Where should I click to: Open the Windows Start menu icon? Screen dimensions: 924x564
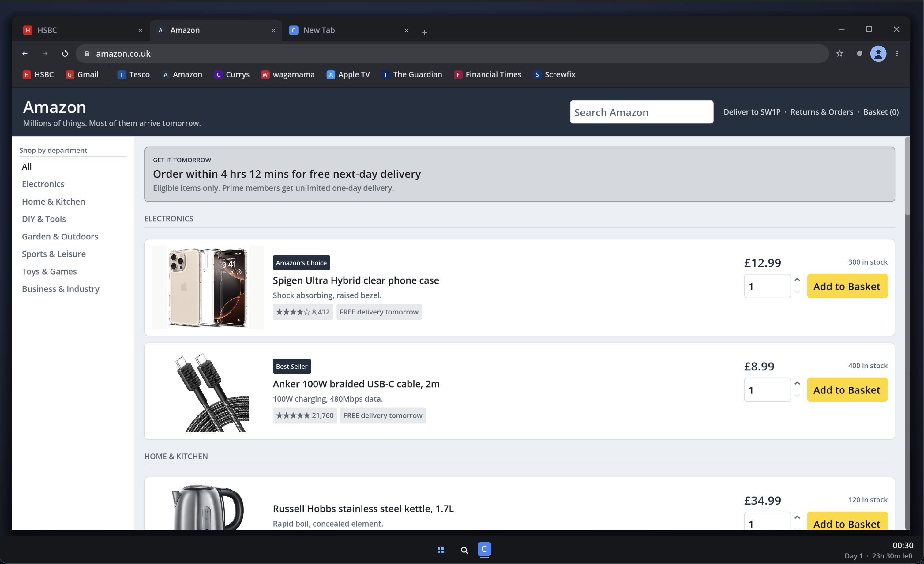pyautogui.click(x=441, y=550)
